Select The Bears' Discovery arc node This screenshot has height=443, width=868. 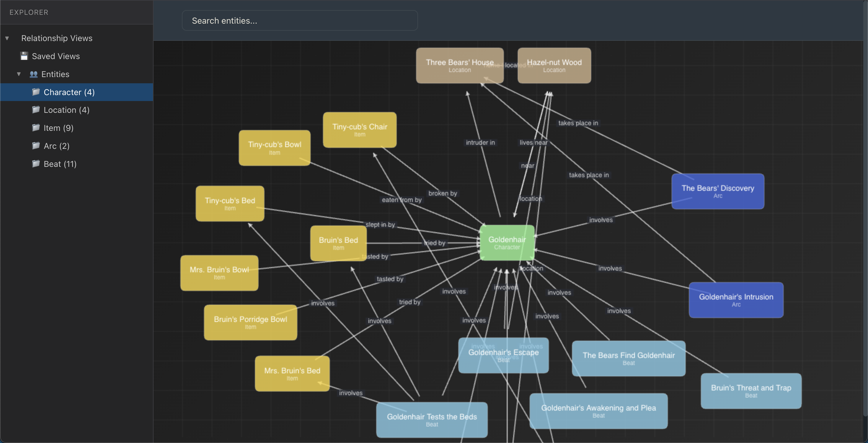[717, 191]
